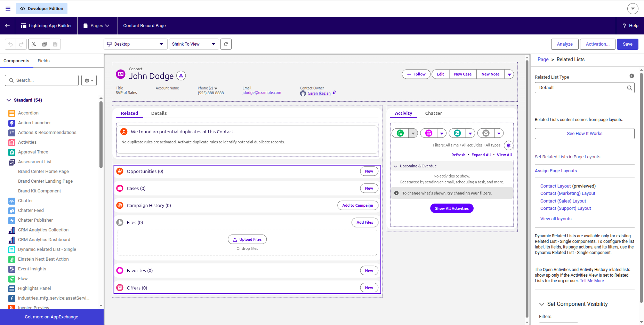Click the refresh canvas icon
644x325 pixels.
226,44
